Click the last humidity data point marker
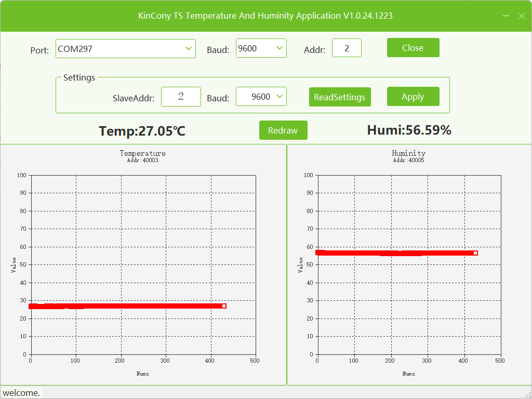Viewport: 532px width, 399px height. [x=475, y=253]
